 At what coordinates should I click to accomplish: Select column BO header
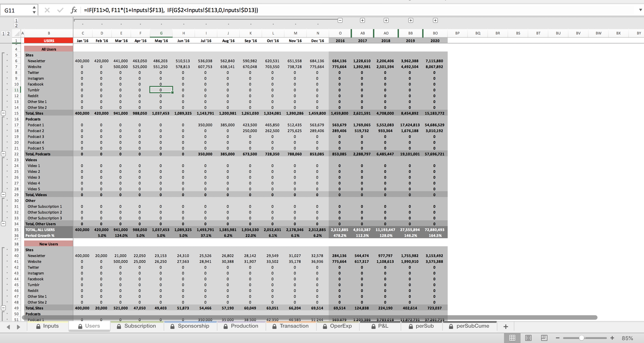(435, 33)
